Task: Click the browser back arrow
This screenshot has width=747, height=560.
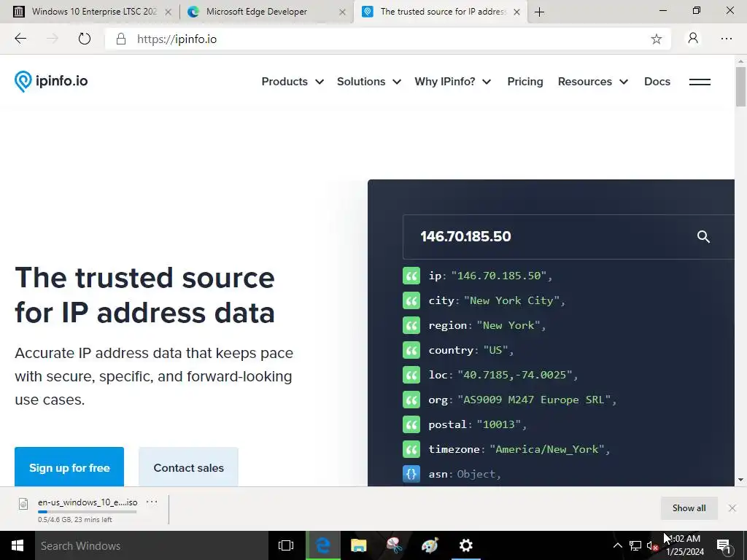Action: point(20,39)
